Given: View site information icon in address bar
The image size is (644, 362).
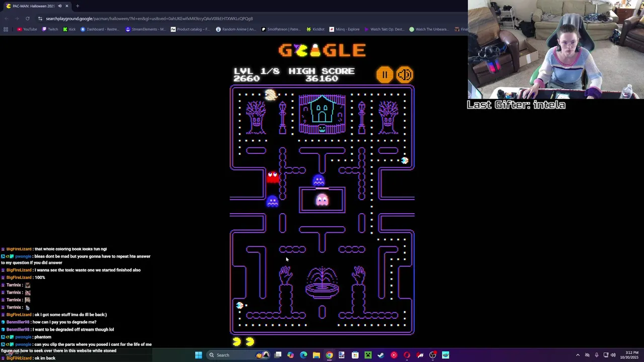Looking at the screenshot, I should pos(40,19).
